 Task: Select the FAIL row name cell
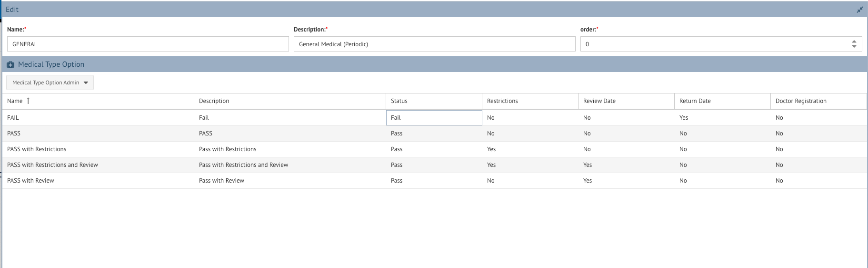click(x=98, y=118)
